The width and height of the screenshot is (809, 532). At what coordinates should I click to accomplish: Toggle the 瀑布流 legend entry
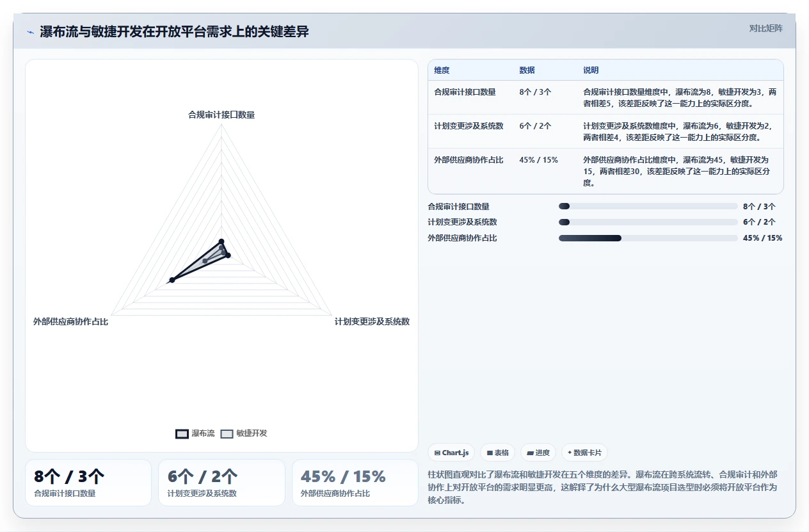(x=195, y=433)
